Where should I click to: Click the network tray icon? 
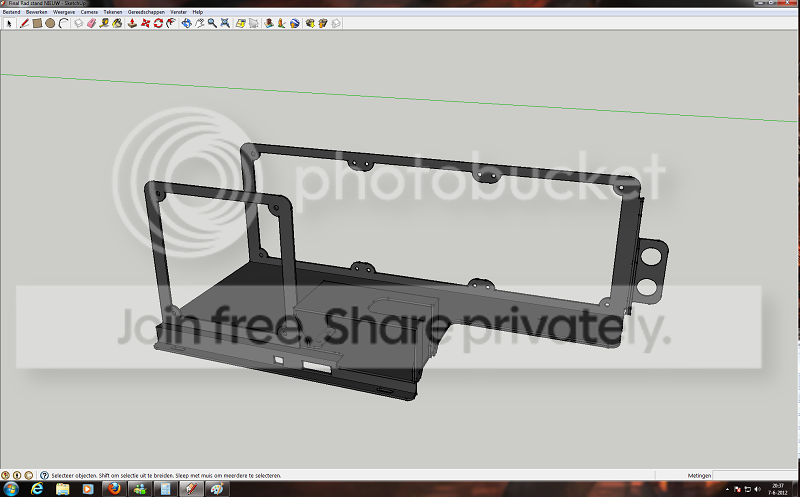point(747,489)
